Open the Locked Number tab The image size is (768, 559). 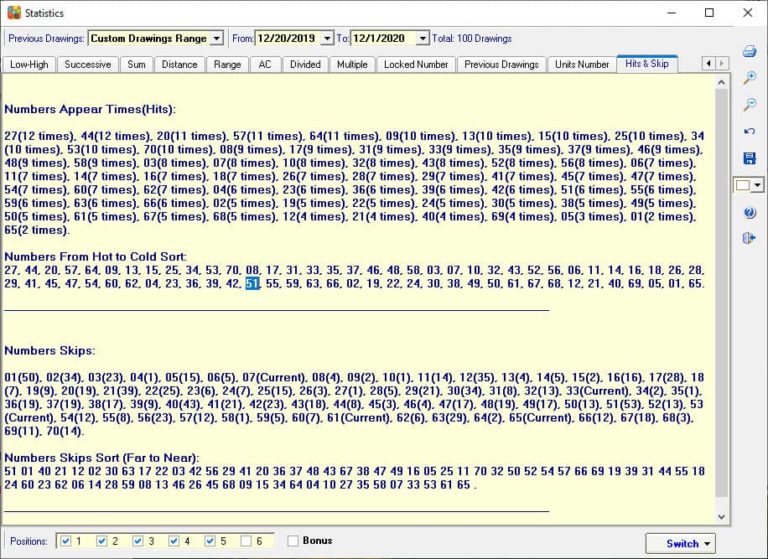[416, 64]
